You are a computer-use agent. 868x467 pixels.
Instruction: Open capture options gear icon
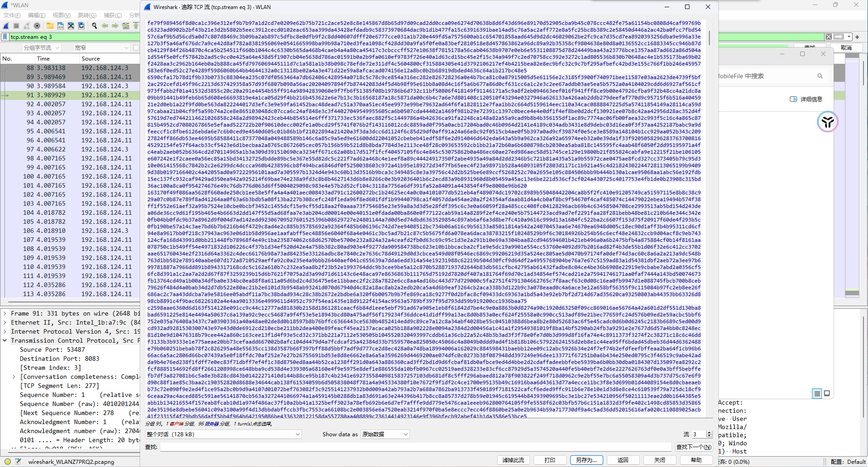pyautogui.click(x=37, y=26)
